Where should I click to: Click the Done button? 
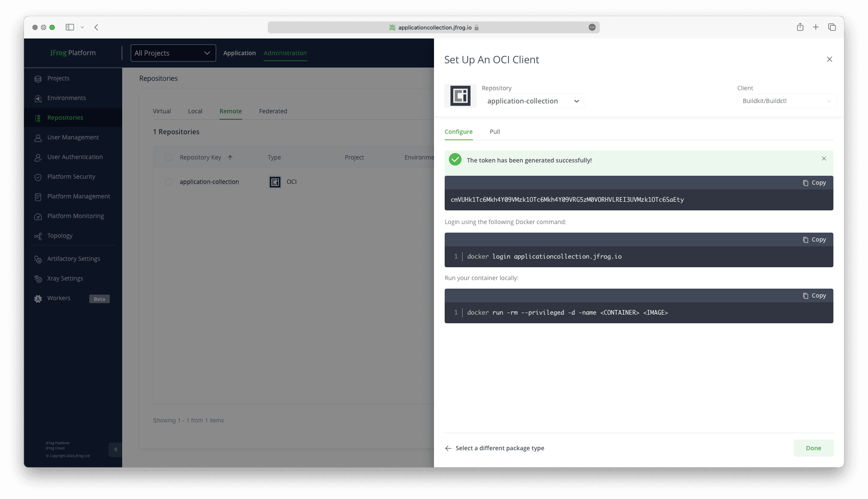click(813, 448)
